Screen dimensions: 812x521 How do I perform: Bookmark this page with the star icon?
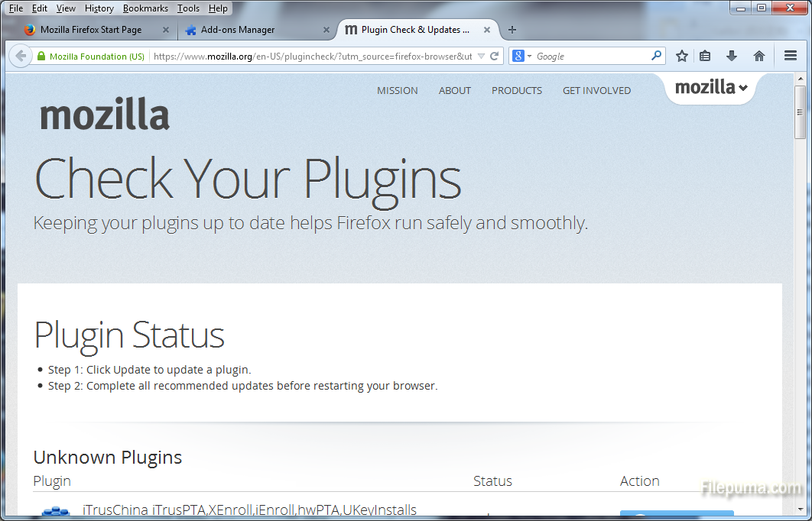682,56
